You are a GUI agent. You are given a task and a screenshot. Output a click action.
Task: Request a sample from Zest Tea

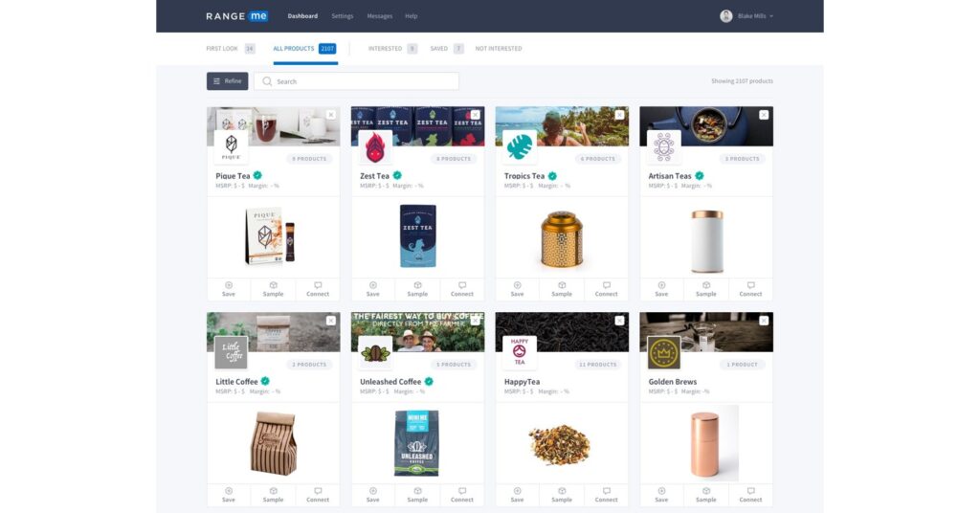coord(417,289)
